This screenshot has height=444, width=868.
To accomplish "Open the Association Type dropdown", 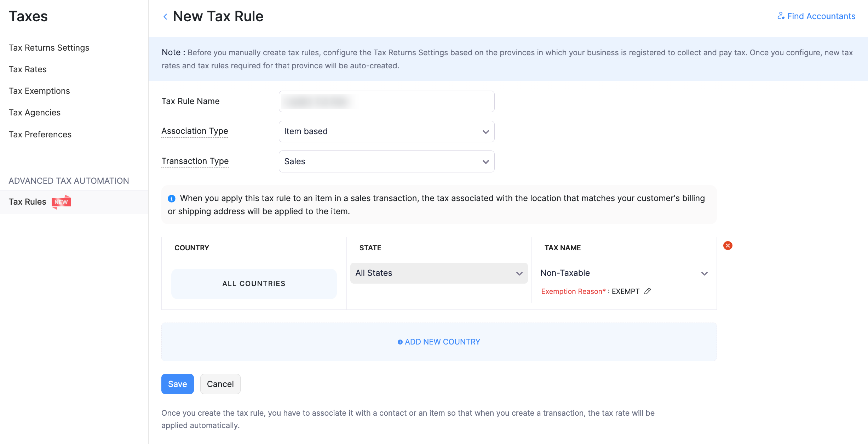I will click(x=386, y=132).
